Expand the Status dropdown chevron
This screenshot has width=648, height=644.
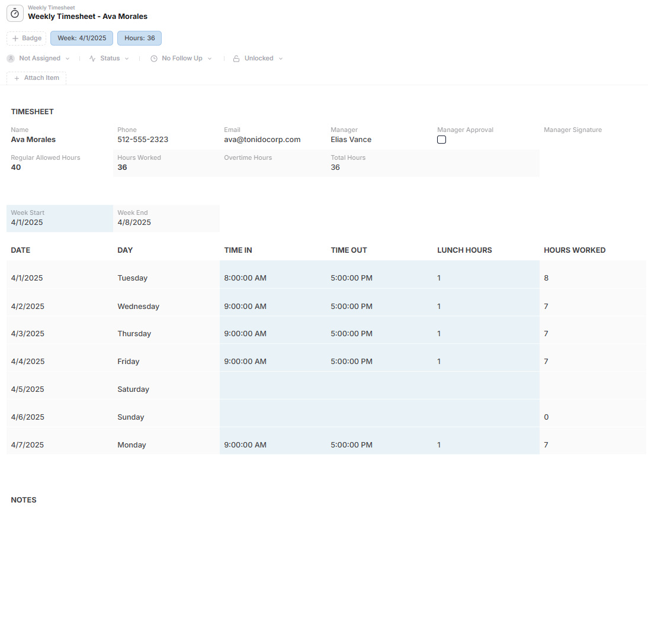point(126,59)
